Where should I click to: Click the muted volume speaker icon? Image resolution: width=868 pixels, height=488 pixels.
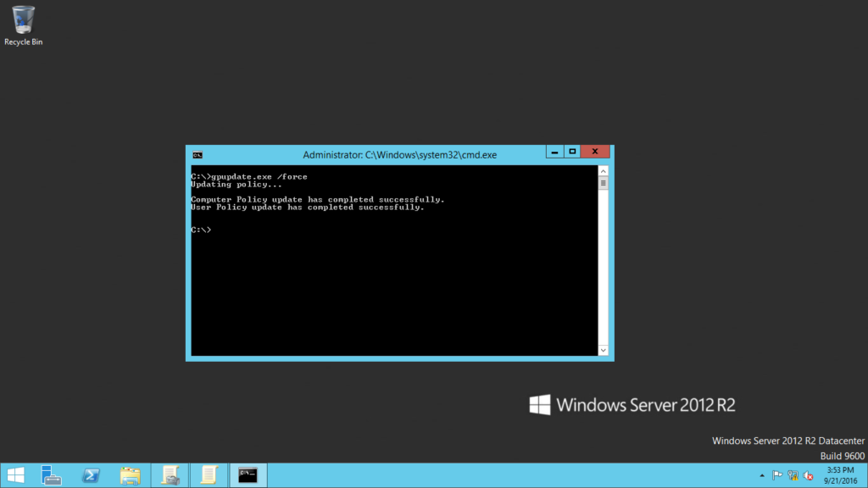point(808,475)
